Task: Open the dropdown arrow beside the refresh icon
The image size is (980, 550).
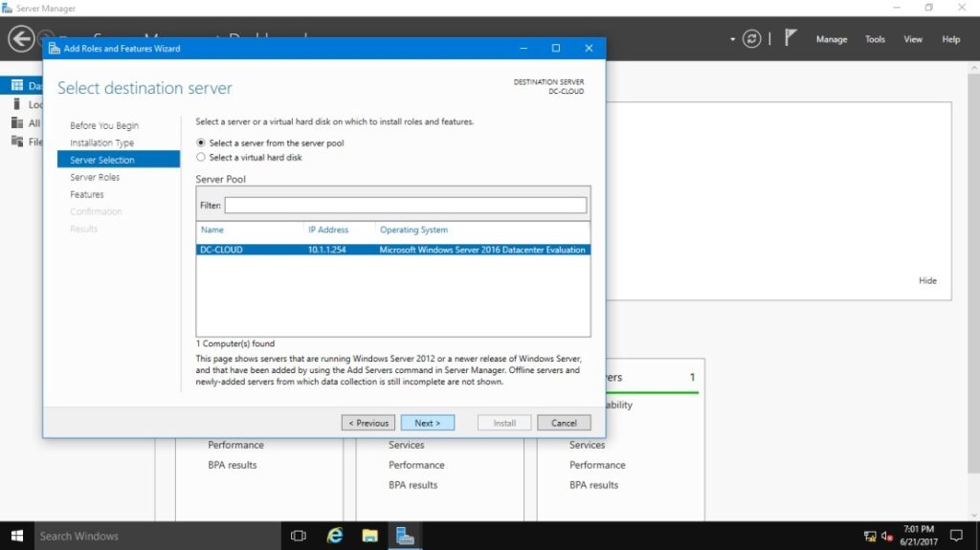Action: click(x=732, y=39)
